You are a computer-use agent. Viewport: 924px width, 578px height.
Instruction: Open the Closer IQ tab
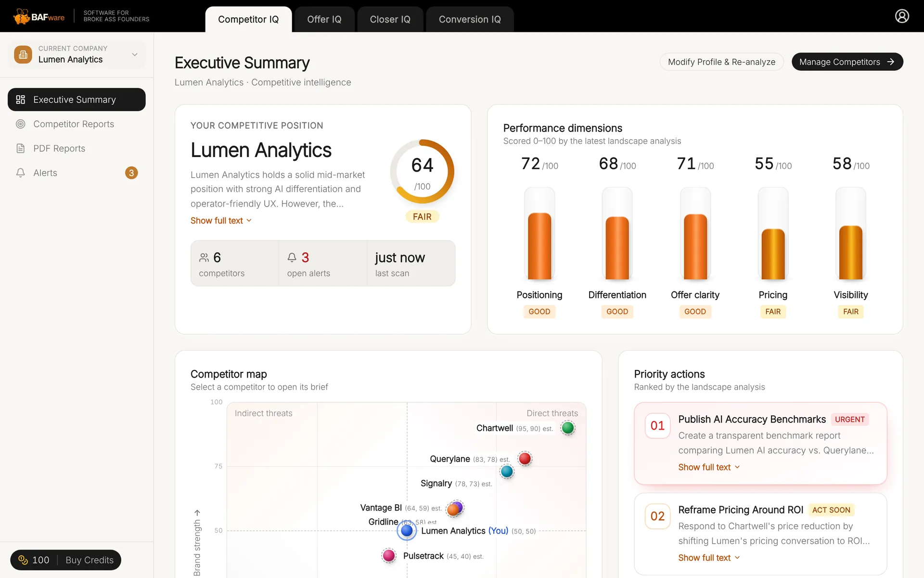pos(390,19)
